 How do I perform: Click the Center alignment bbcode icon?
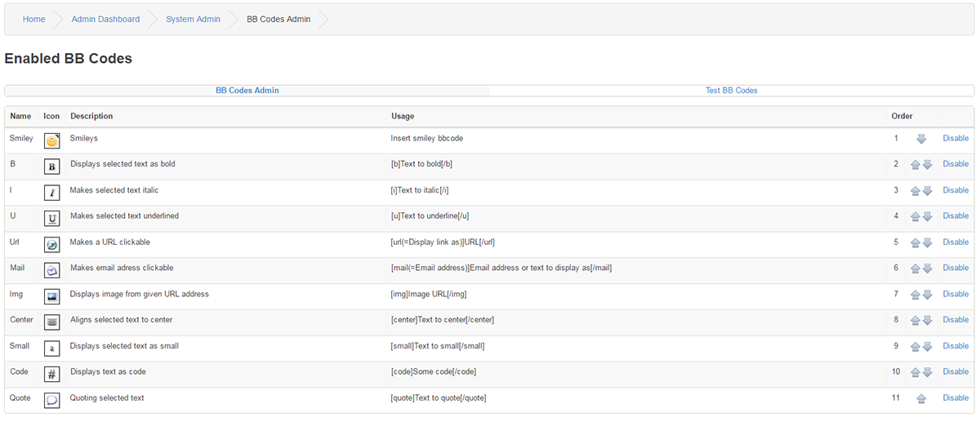coord(51,322)
